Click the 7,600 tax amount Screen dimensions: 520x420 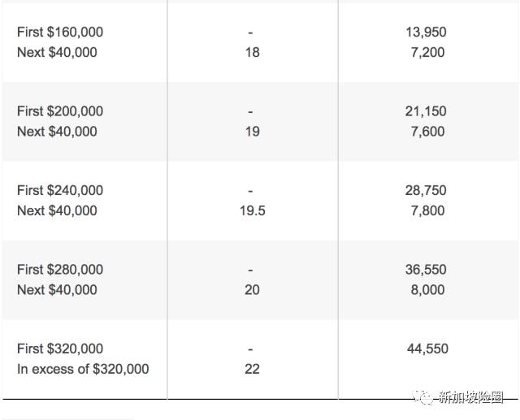coord(427,132)
